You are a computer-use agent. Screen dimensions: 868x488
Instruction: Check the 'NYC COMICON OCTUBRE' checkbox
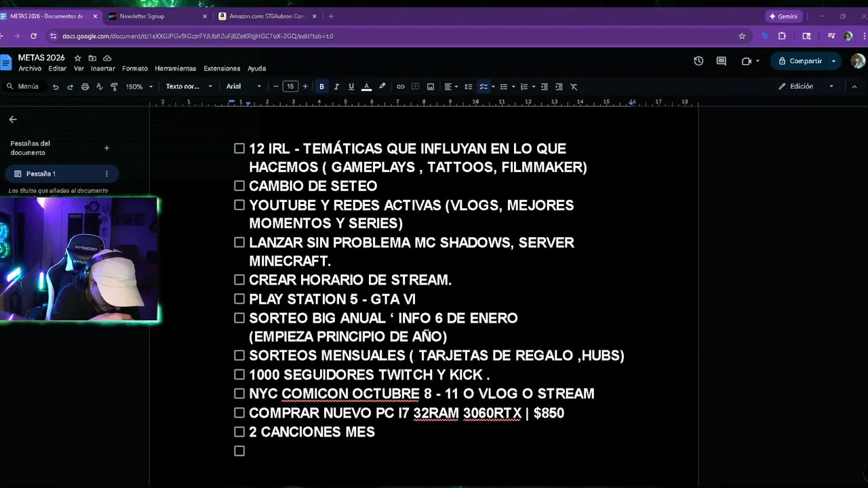point(239,393)
